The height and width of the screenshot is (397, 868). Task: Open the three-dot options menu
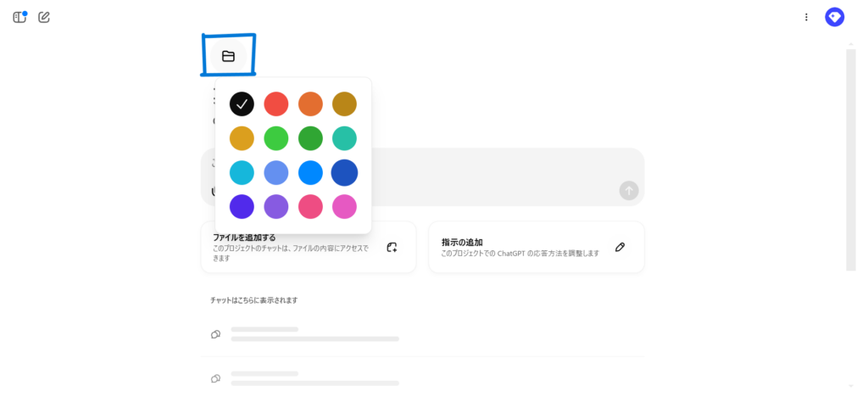(x=805, y=17)
